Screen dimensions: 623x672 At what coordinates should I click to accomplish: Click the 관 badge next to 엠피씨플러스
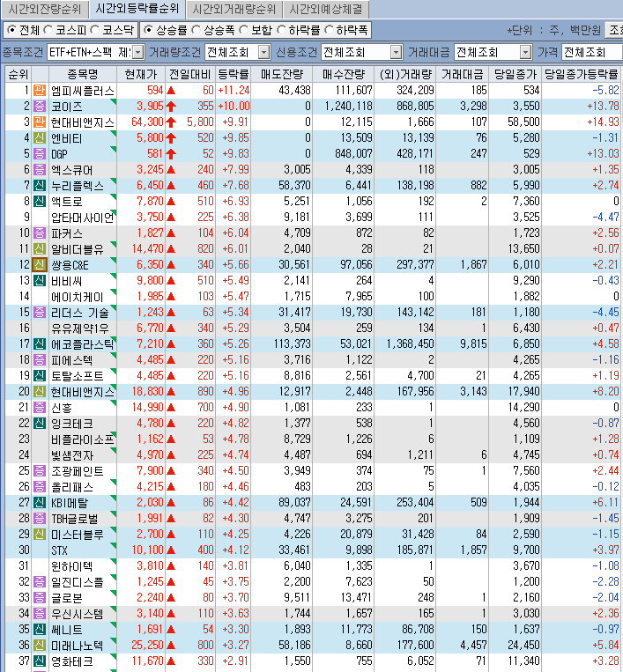point(40,91)
